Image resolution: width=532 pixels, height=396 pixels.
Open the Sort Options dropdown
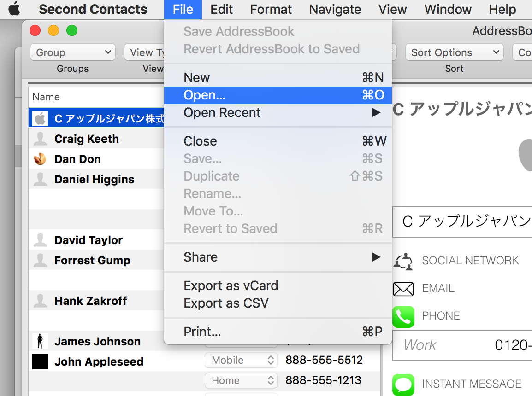tap(454, 52)
